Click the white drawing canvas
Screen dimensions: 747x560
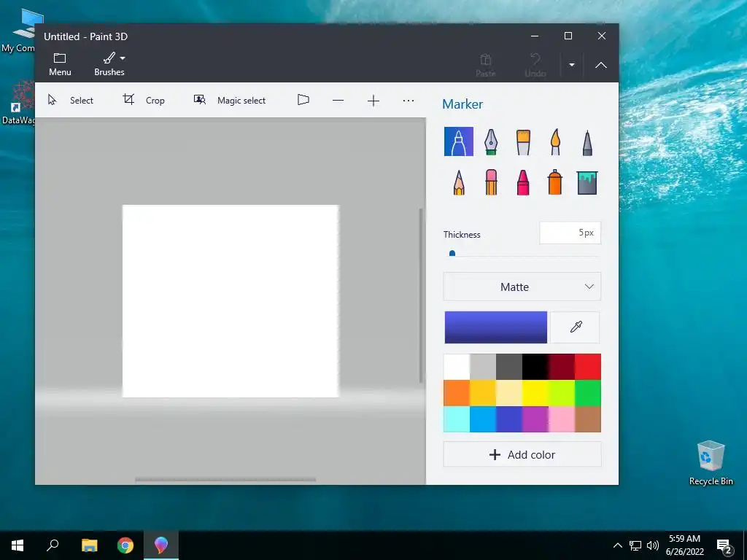(x=231, y=301)
